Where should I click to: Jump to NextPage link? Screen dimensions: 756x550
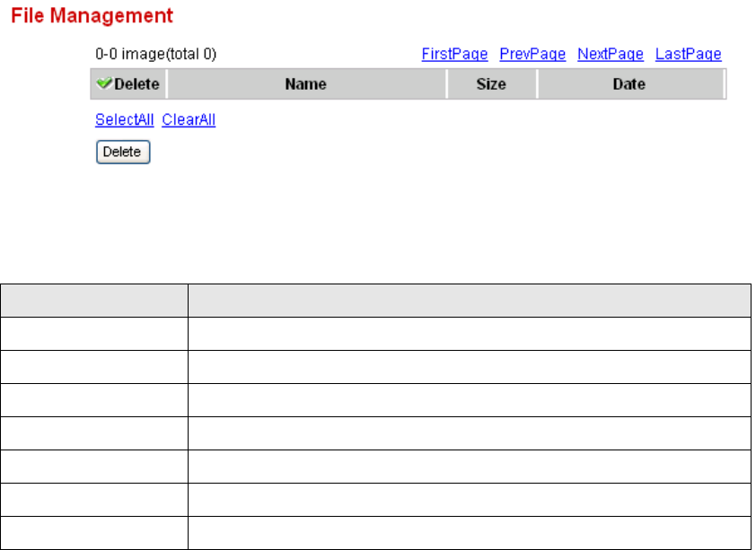point(611,54)
